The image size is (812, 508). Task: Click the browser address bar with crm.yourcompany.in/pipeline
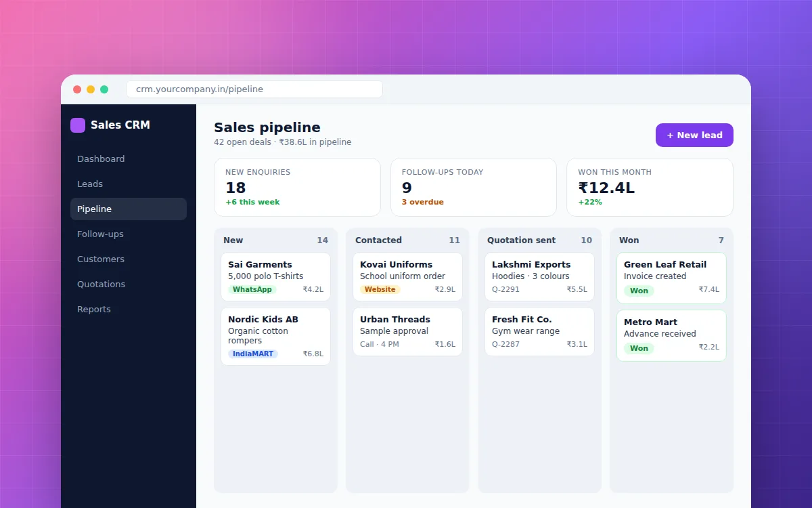coord(254,89)
